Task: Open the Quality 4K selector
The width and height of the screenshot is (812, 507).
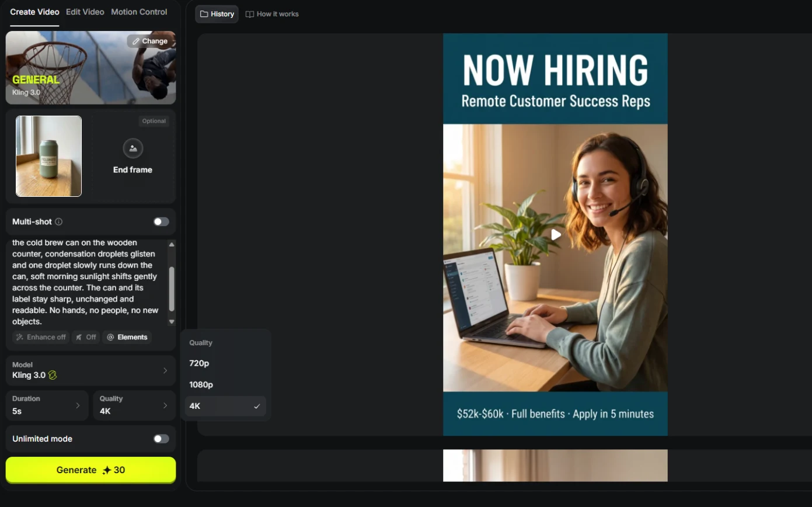Action: point(134,405)
